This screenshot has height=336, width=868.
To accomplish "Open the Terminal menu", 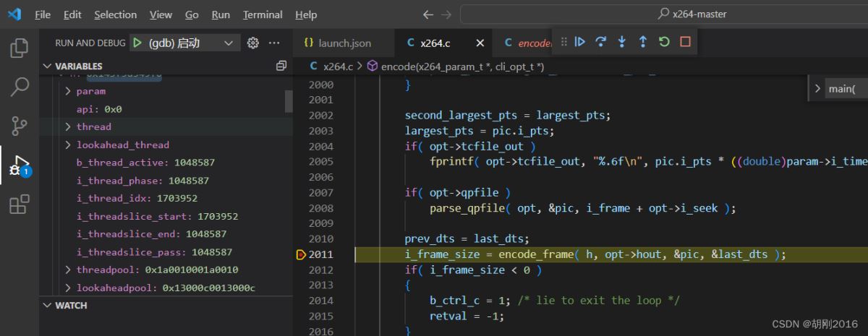I will tap(263, 14).
